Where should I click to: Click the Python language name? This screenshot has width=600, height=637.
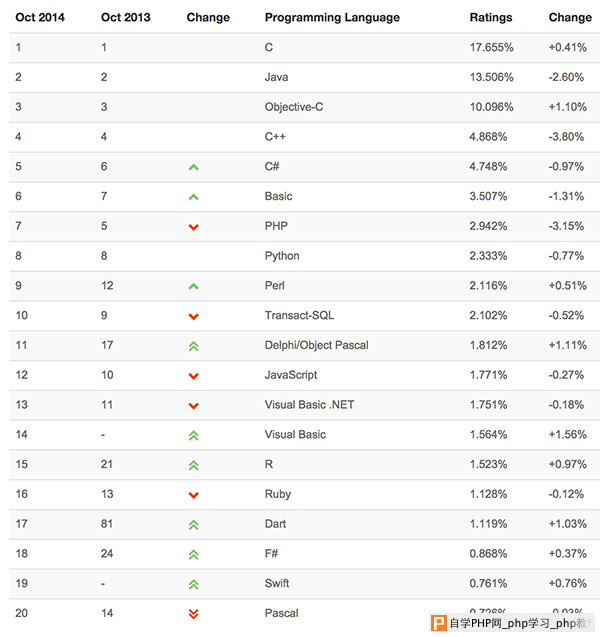click(282, 256)
